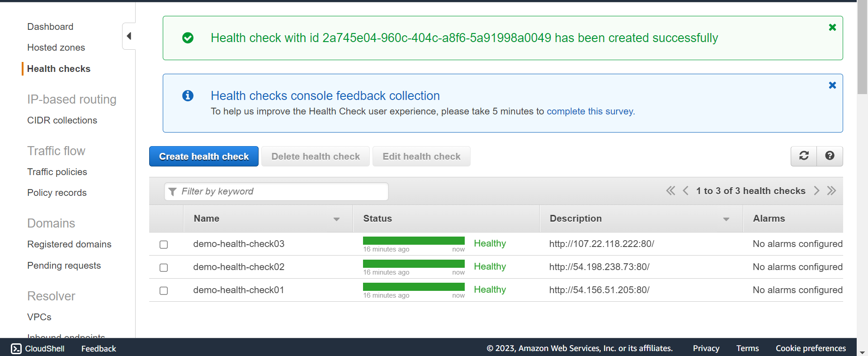The image size is (868, 356).
Task: Click Healthy status of demo-health-check03
Action: [x=490, y=243]
